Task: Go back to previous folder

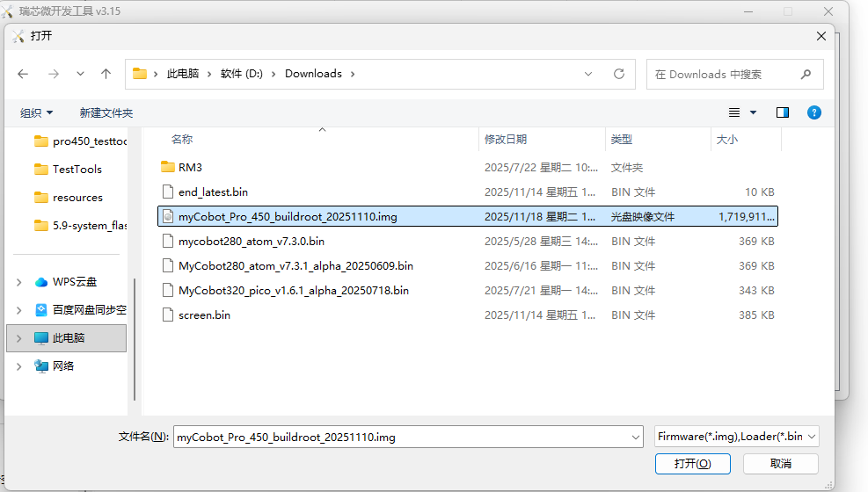Action: (23, 75)
